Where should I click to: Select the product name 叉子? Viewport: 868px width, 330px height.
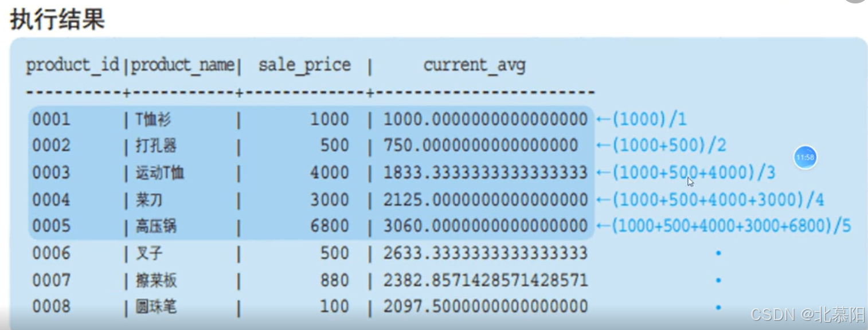[149, 253]
